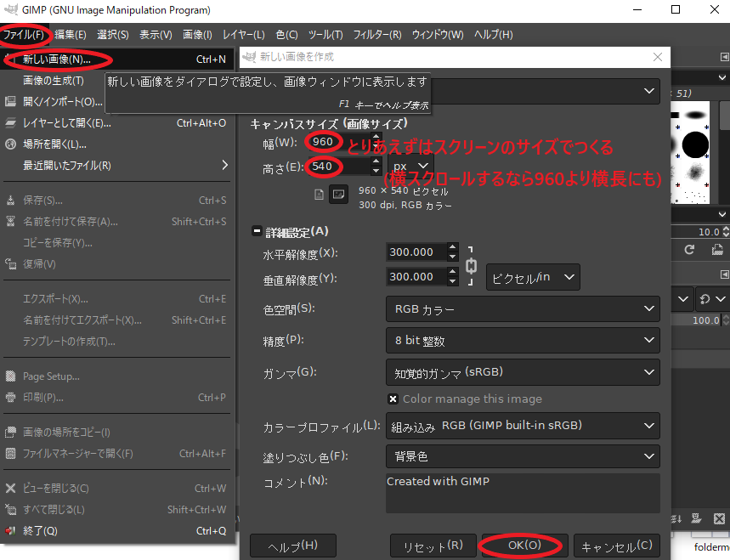Choose 新しい画像(N)... from File menu
The height and width of the screenshot is (560, 730).
point(116,59)
